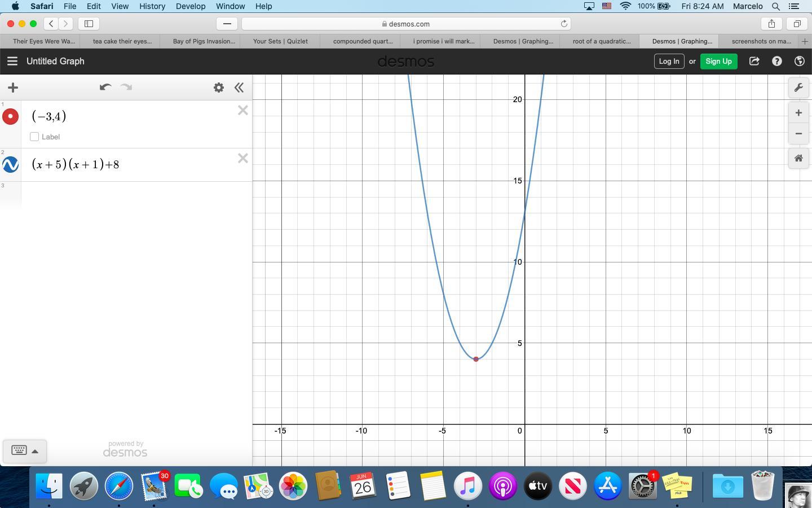Open Finder from the Dock
The image size is (812, 508).
(x=49, y=485)
